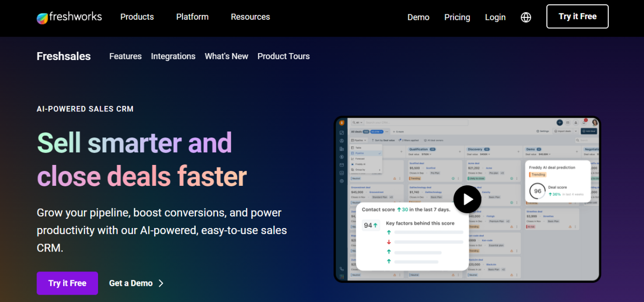
Task: Click the Accounts building icon in preview sidebar
Action: tap(342, 149)
